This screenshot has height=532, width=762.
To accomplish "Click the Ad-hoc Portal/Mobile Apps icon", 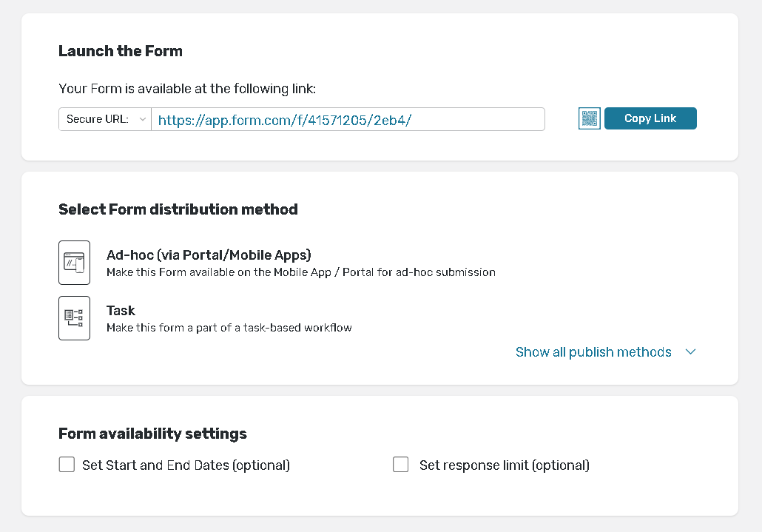I will [74, 263].
